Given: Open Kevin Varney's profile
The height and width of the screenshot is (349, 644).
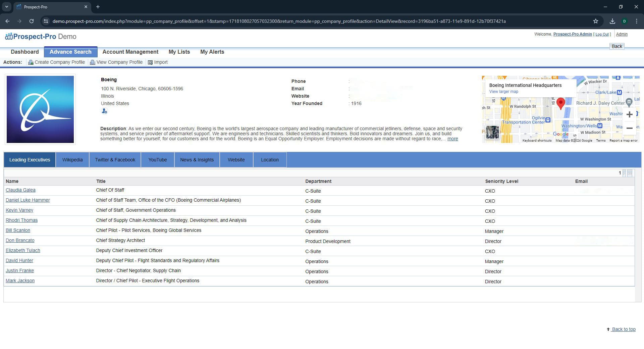Looking at the screenshot, I should tap(19, 210).
